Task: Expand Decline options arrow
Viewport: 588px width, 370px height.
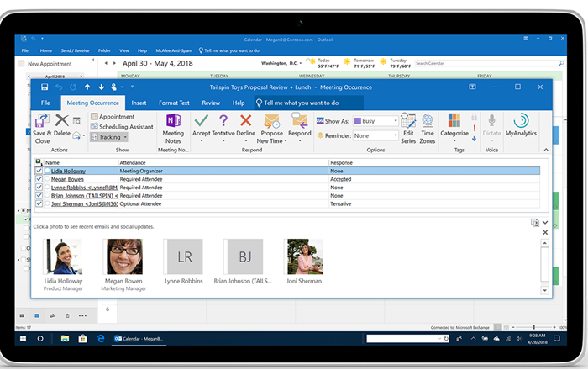Action: coord(246,141)
